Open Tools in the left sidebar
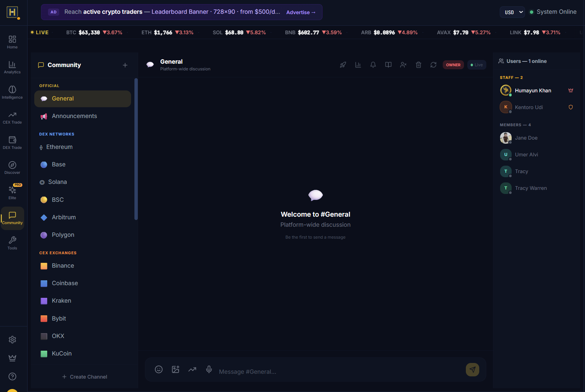The image size is (585, 392). point(12,243)
